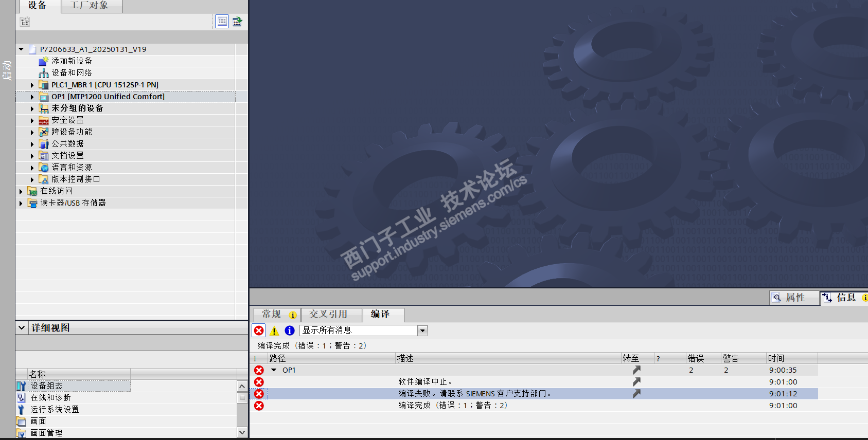
Task: Click the security settings (安全设置) firewall icon
Action: [x=44, y=120]
